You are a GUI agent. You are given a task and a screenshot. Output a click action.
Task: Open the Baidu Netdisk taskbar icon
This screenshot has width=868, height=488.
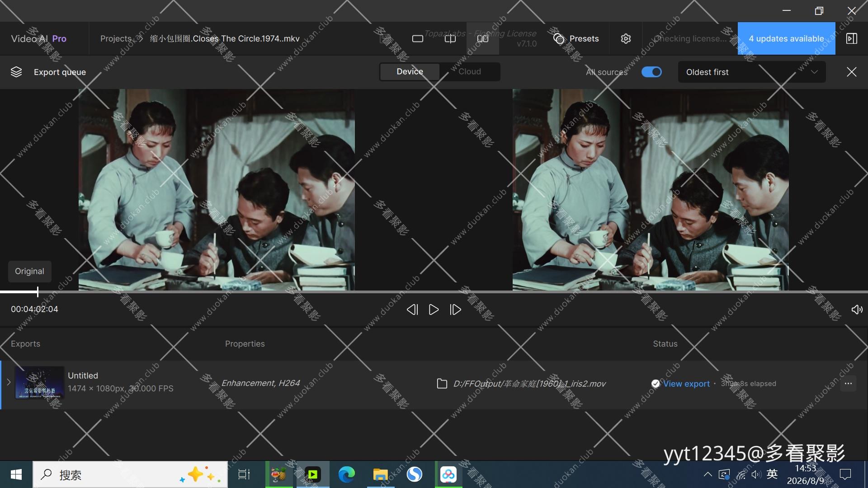[x=448, y=474]
